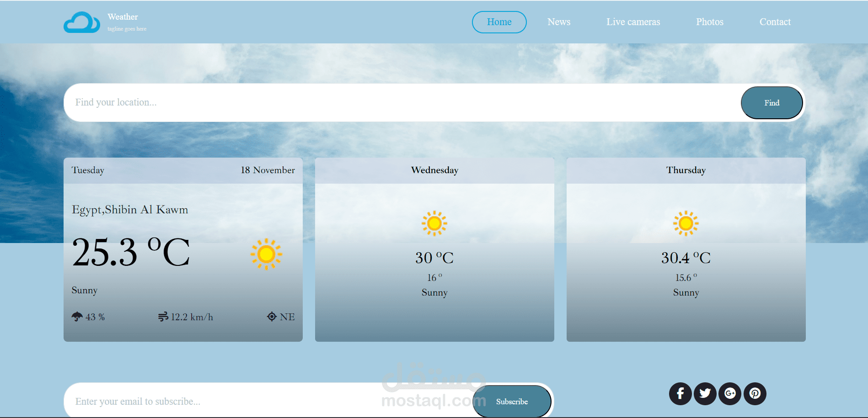
Task: Click the Facebook social icon
Action: [680, 393]
